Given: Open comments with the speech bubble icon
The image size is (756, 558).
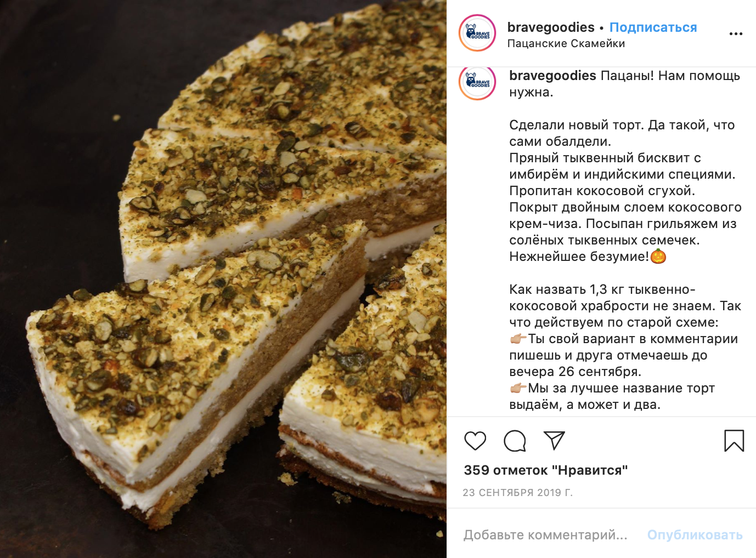Looking at the screenshot, I should pyautogui.click(x=515, y=441).
